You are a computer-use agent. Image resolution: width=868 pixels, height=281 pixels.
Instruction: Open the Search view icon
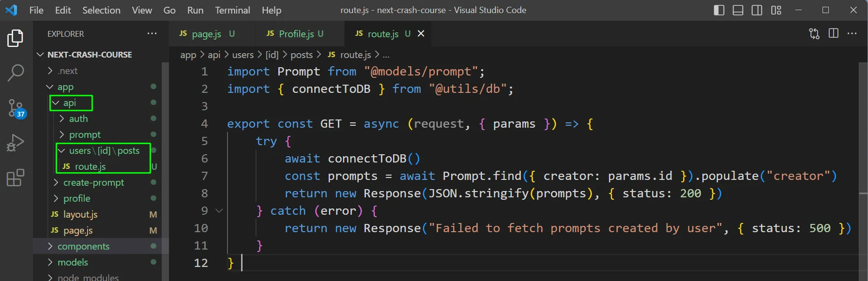point(15,73)
